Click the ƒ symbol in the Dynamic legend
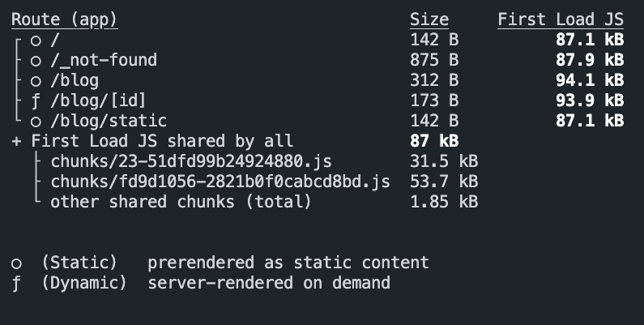 coord(16,284)
